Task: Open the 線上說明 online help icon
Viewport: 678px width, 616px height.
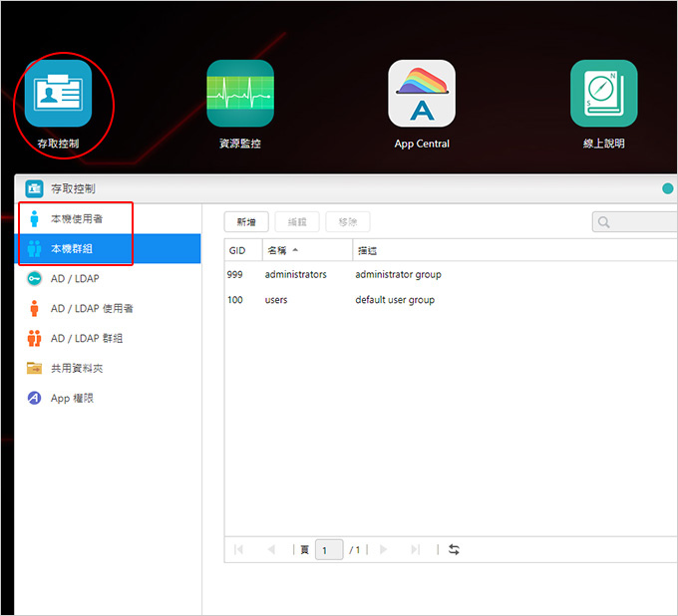Action: click(603, 94)
